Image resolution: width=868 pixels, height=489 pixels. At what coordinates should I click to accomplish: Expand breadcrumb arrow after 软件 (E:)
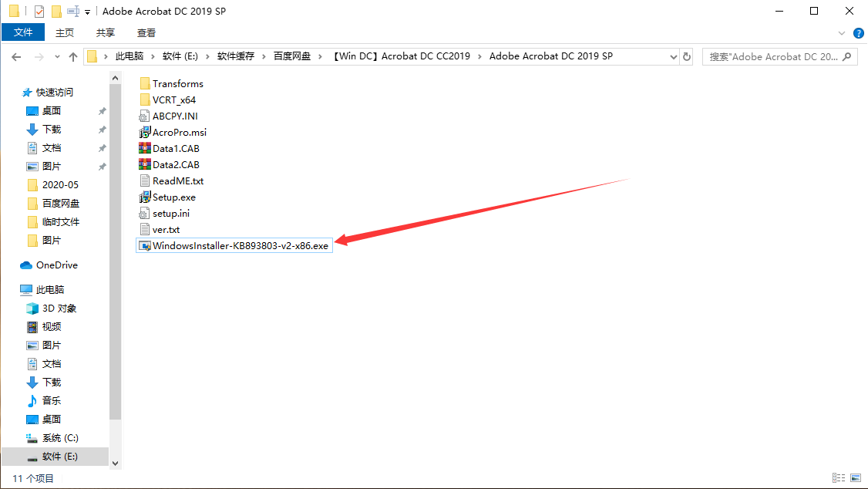pos(207,56)
